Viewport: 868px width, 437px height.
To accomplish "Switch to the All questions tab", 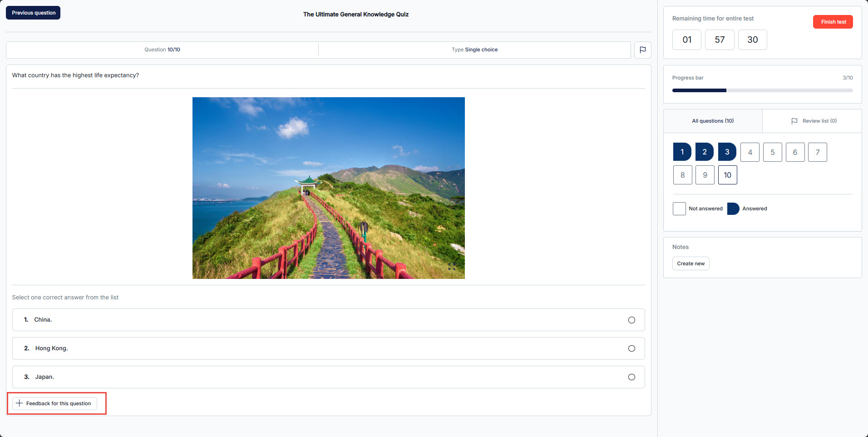I will [x=712, y=121].
